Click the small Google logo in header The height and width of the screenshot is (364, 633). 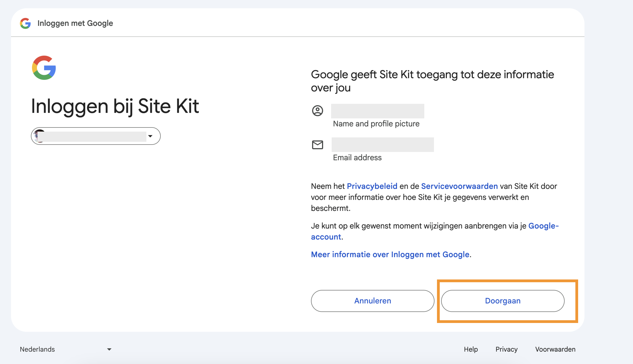tap(25, 23)
